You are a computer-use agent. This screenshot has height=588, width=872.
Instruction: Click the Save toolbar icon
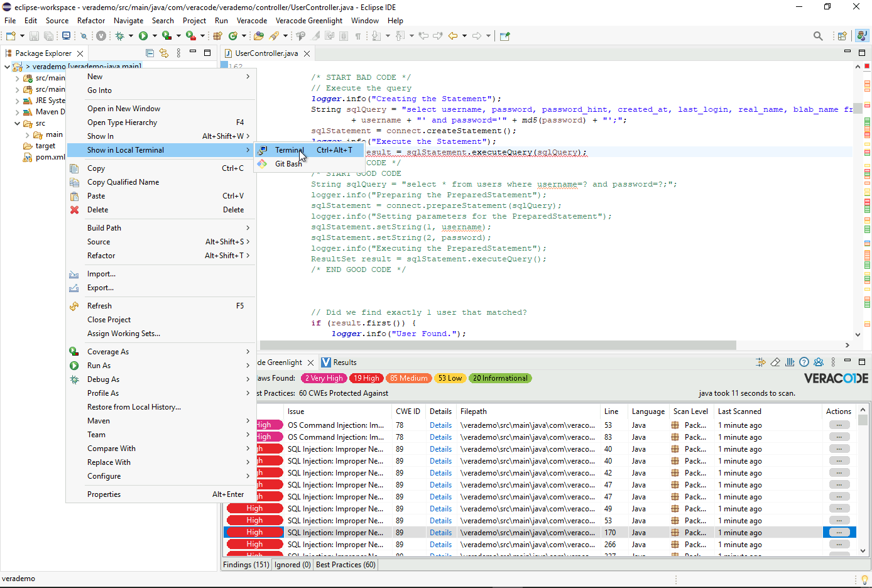(34, 36)
